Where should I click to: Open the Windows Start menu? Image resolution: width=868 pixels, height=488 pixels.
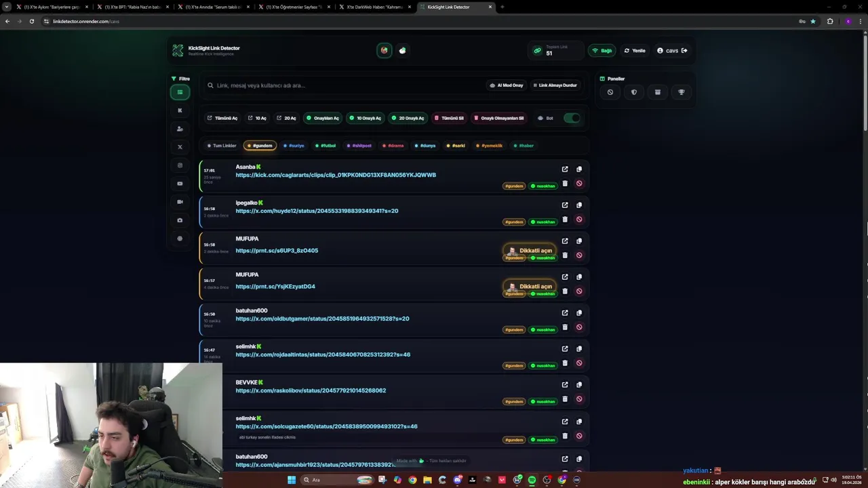(292, 480)
